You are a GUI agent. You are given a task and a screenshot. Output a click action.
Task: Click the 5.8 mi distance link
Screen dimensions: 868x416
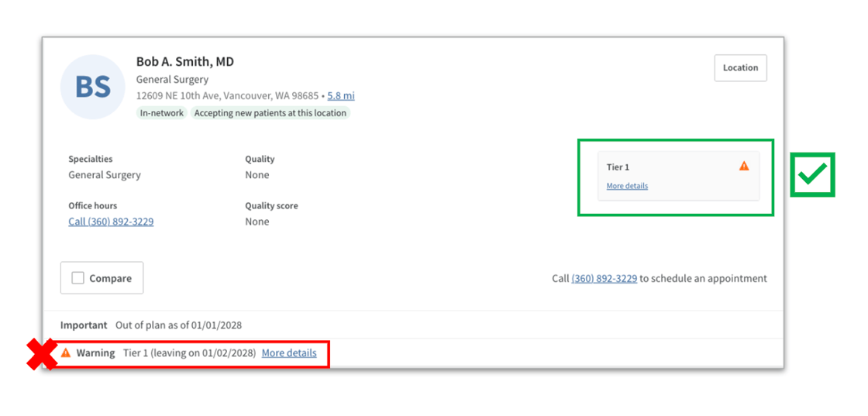tap(340, 96)
